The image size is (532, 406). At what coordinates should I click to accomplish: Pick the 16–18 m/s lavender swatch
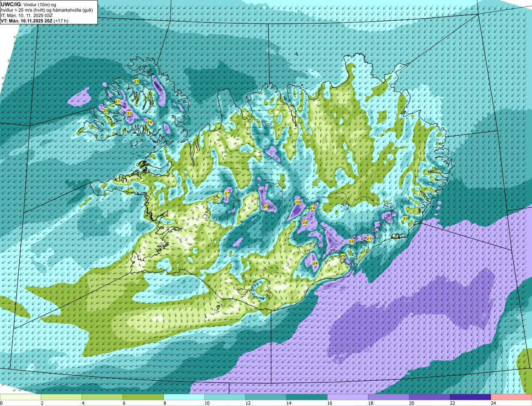(348, 397)
